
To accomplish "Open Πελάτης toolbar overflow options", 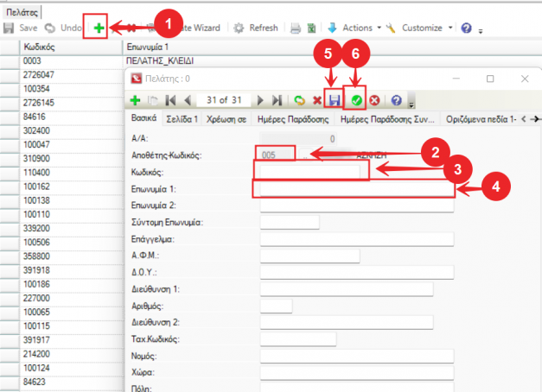I will (x=411, y=105).
